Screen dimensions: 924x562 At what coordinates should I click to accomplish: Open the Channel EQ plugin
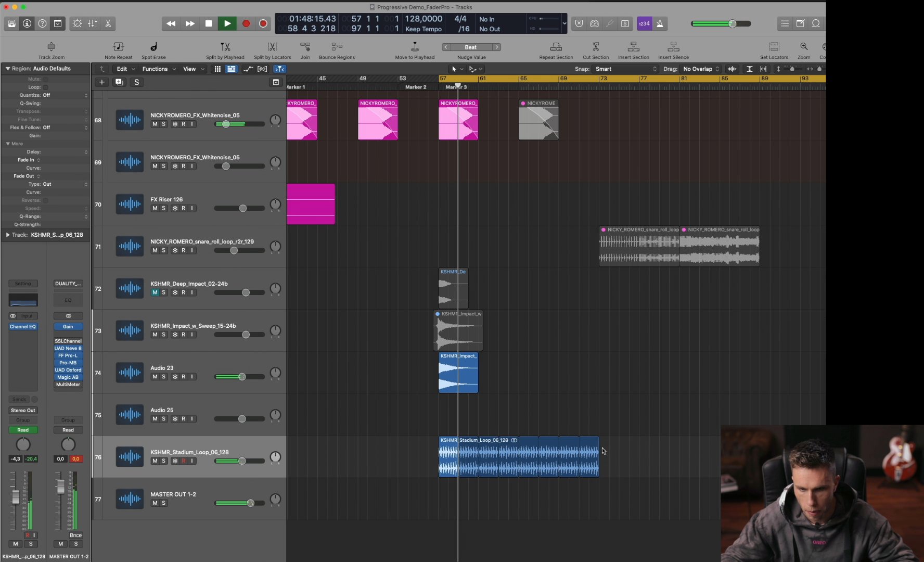click(x=23, y=326)
